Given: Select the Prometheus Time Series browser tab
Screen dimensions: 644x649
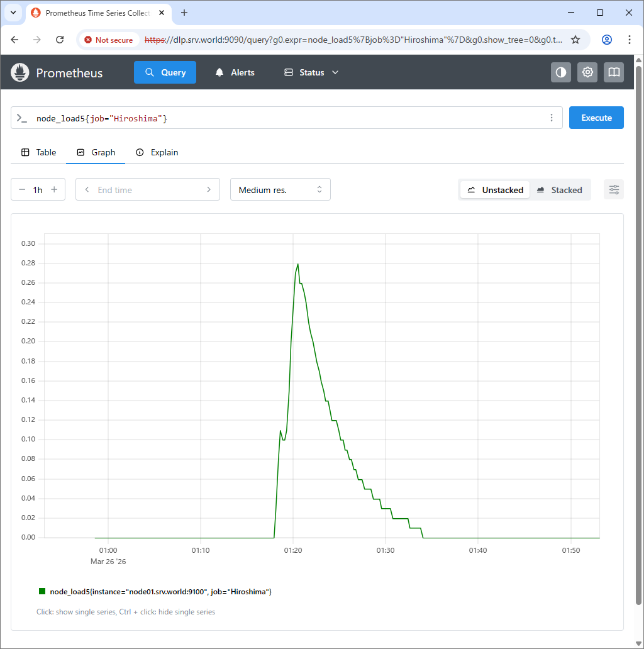Looking at the screenshot, I should click(x=98, y=13).
